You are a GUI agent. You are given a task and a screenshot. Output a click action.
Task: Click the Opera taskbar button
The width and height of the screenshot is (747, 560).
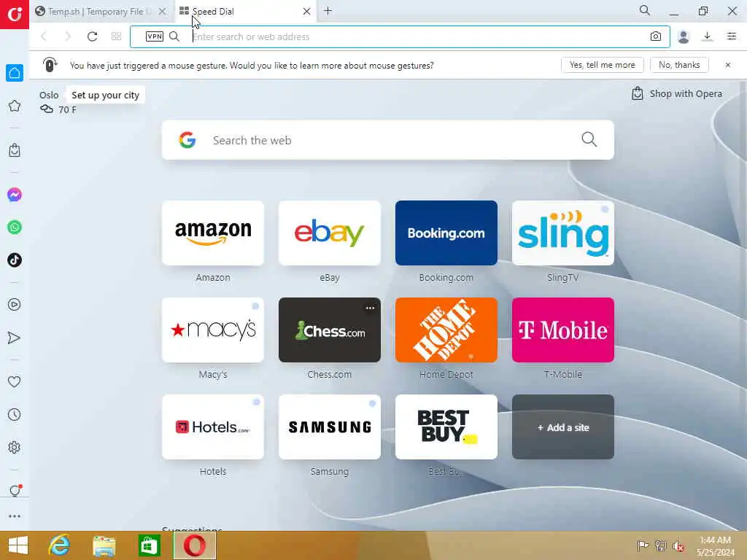coord(194,545)
